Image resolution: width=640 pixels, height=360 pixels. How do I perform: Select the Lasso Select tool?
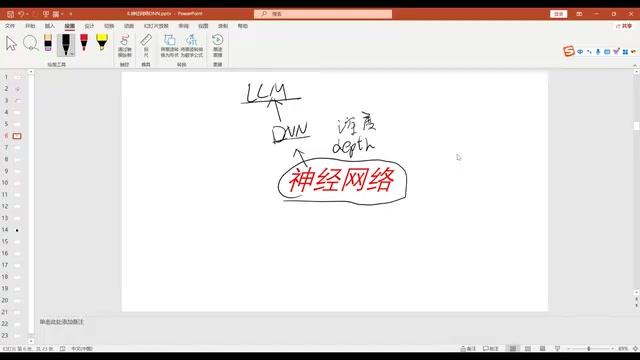coord(31,43)
